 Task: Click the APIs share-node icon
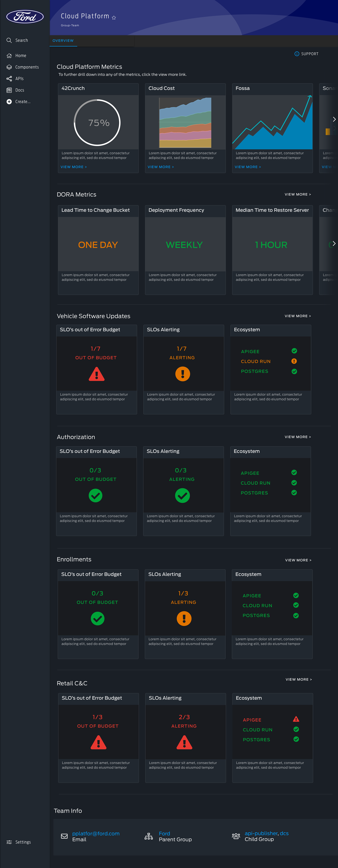(x=9, y=79)
